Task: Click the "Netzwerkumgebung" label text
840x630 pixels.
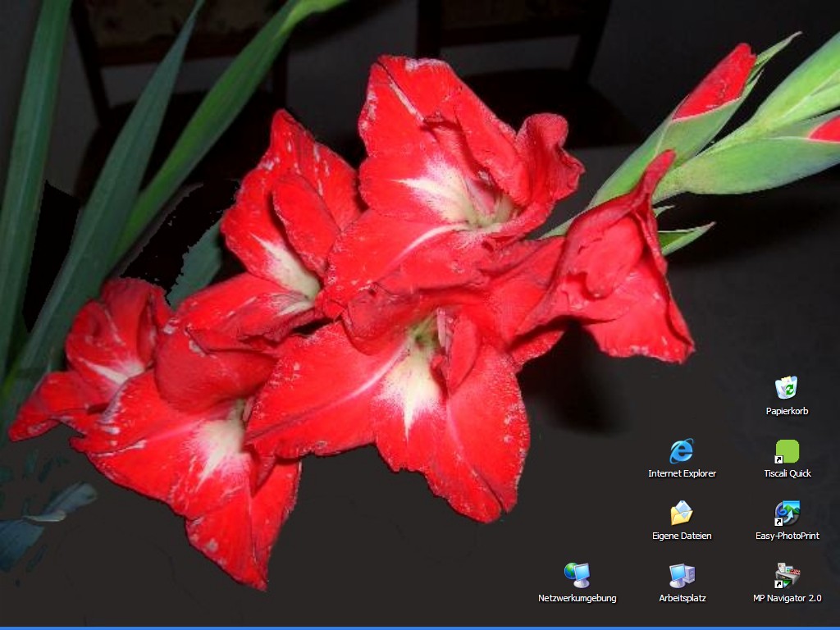Action: 577,598
